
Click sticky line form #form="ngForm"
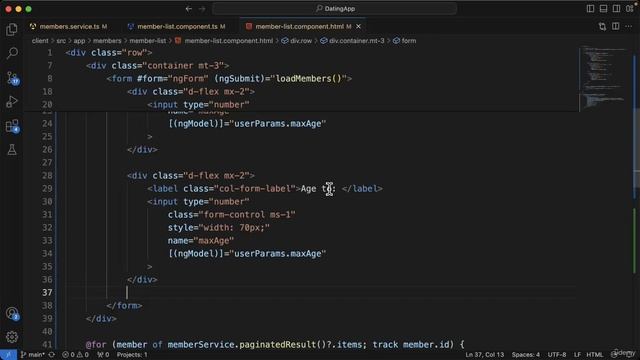(229, 79)
